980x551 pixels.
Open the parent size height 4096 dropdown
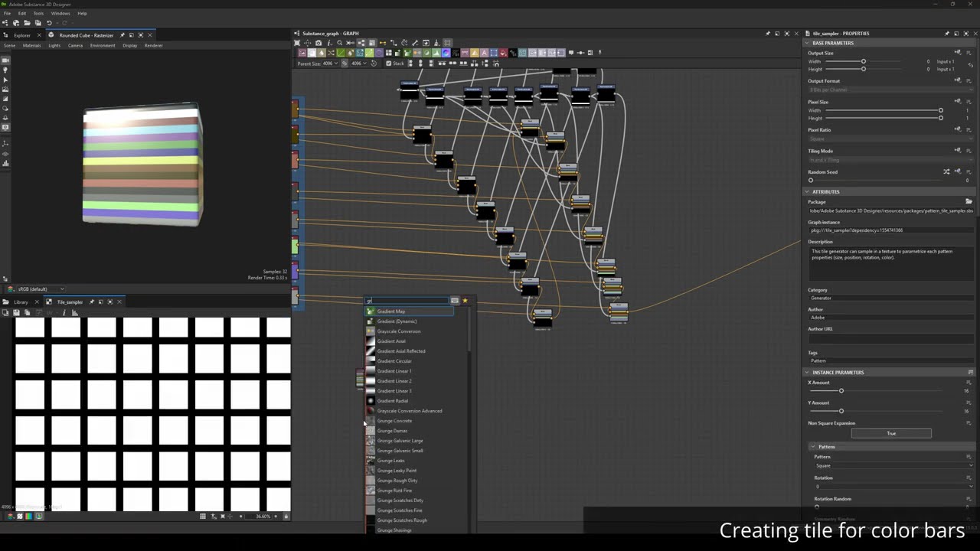(x=358, y=64)
